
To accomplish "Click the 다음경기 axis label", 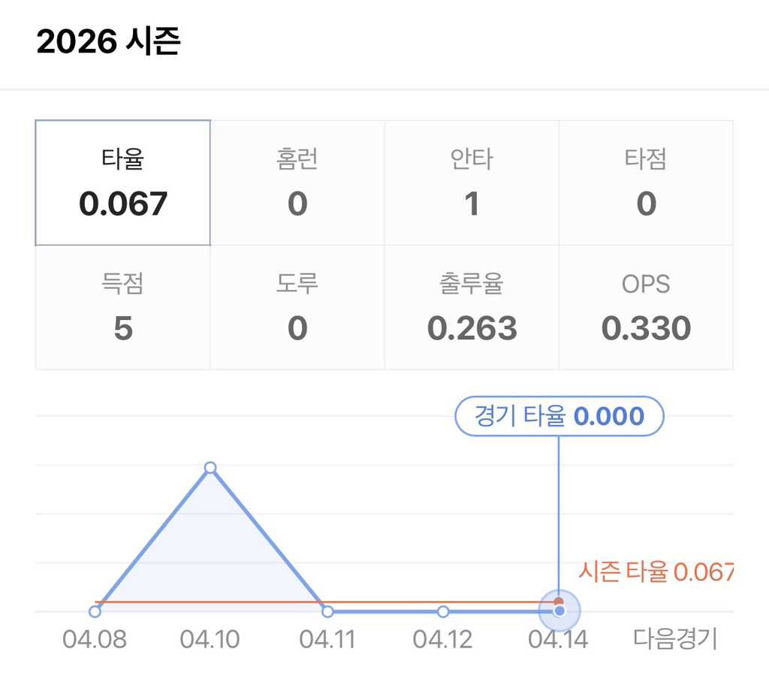I will (x=675, y=640).
